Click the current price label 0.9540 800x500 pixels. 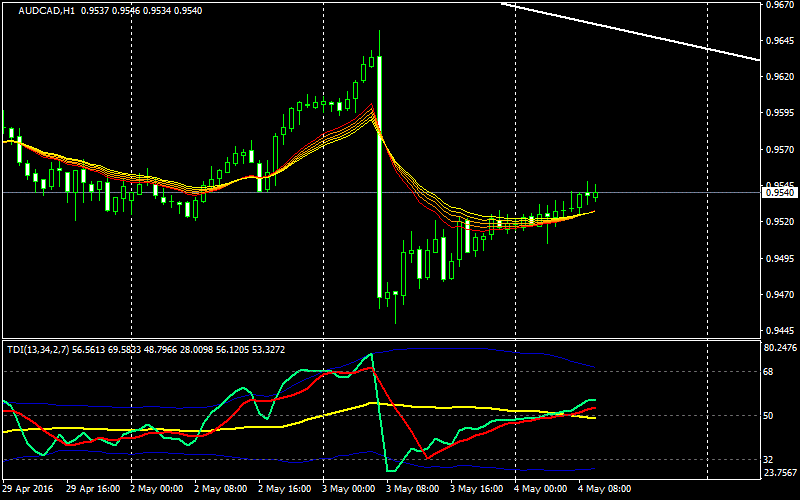point(780,193)
